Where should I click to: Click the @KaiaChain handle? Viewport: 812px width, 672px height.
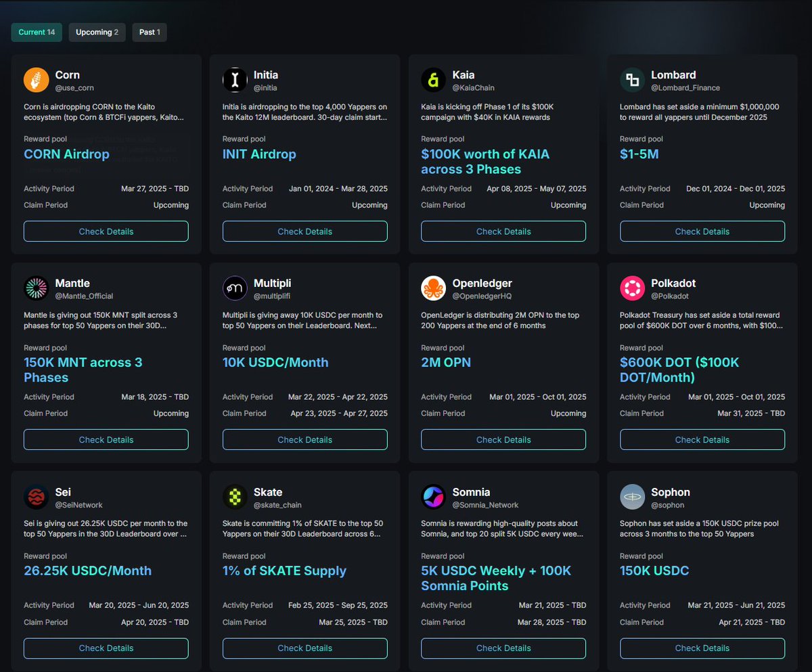474,88
